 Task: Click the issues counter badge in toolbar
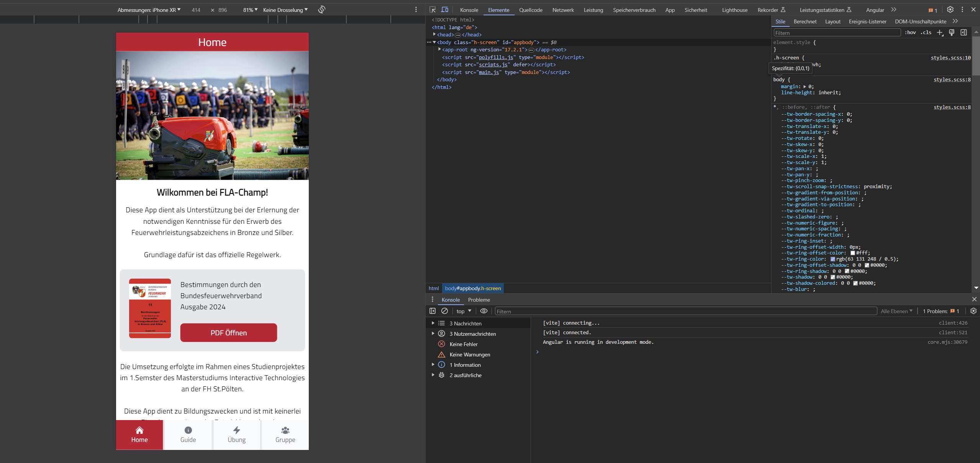point(933,10)
